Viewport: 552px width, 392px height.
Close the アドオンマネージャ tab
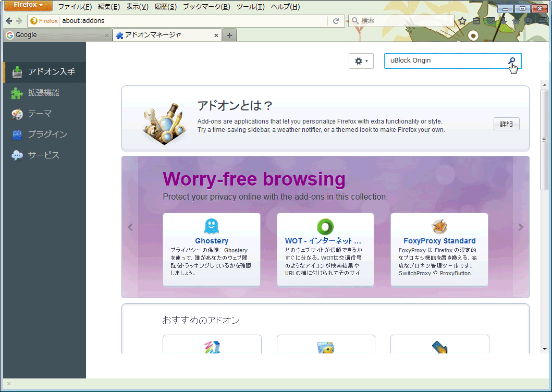click(216, 35)
